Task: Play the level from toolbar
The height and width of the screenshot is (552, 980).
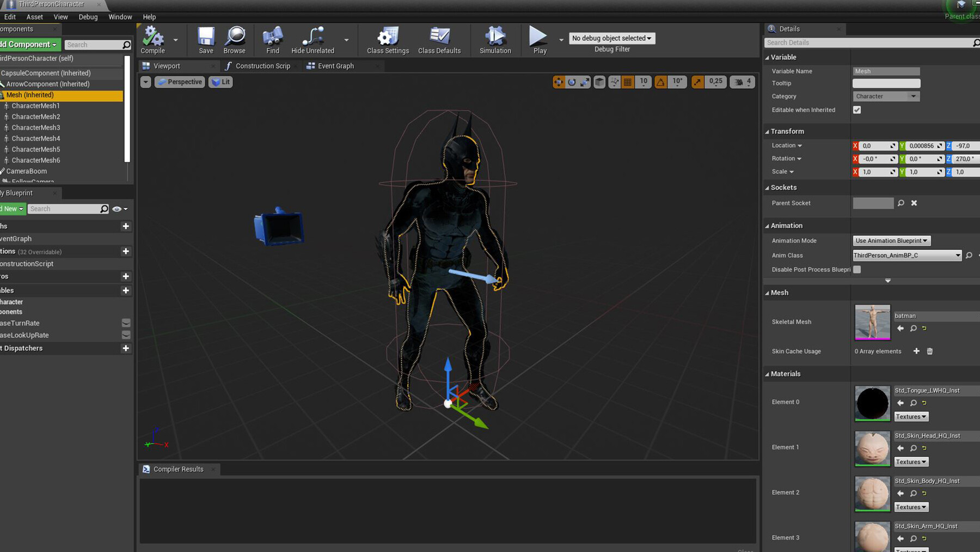Action: tap(540, 40)
